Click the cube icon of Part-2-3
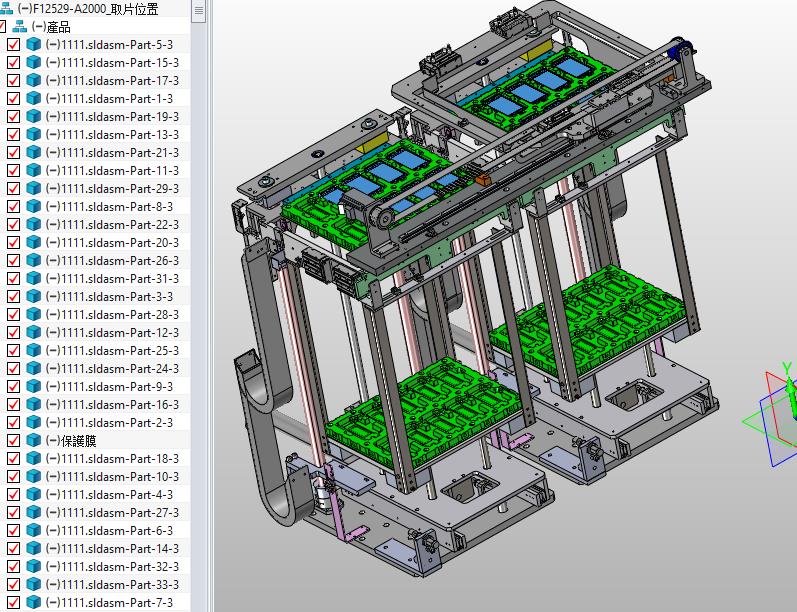 [34, 422]
